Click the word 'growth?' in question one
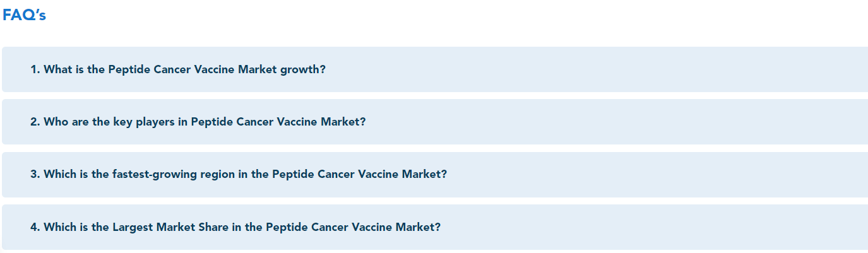This screenshot has height=253, width=868. click(303, 70)
